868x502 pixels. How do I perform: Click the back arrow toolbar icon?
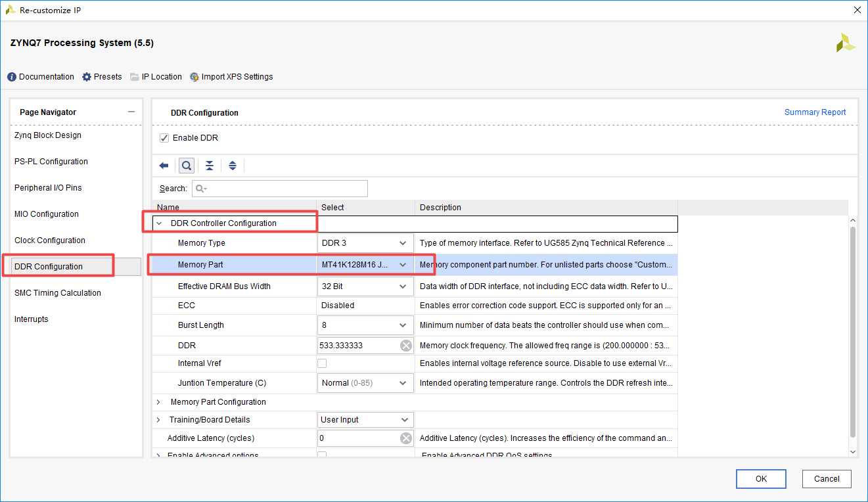point(164,166)
